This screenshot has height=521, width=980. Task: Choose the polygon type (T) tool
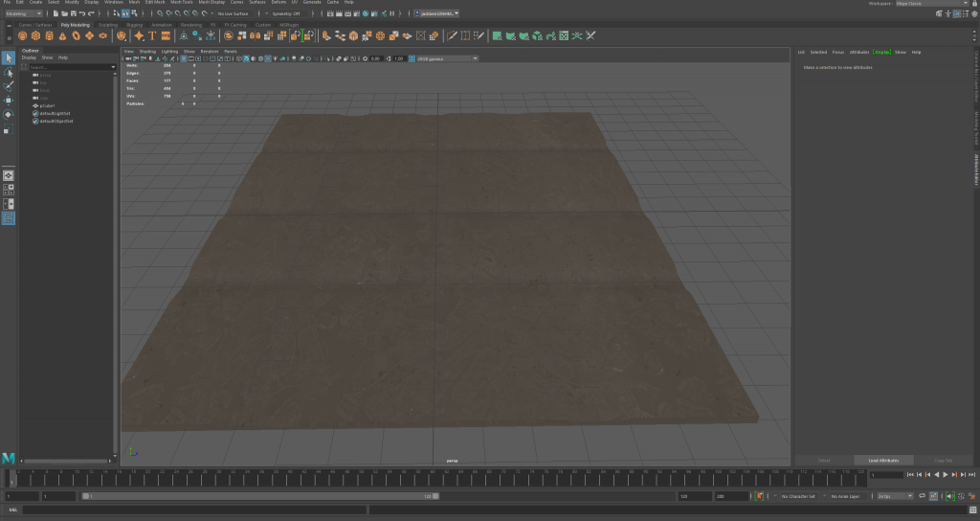tap(152, 35)
